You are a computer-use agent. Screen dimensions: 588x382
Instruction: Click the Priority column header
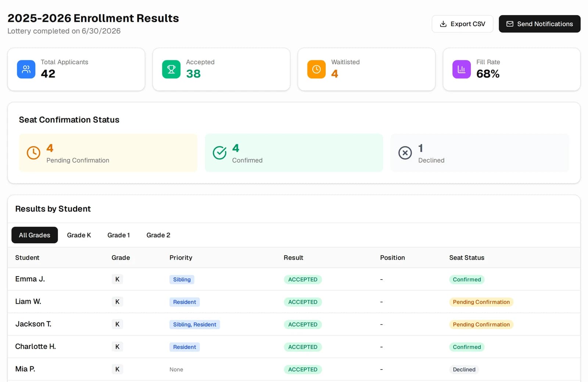tap(181, 258)
